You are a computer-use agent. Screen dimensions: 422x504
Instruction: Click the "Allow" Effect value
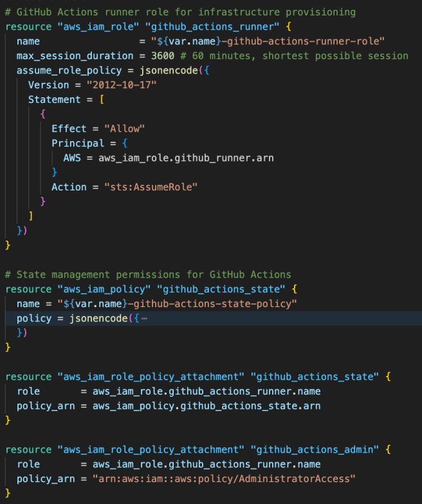coord(125,129)
